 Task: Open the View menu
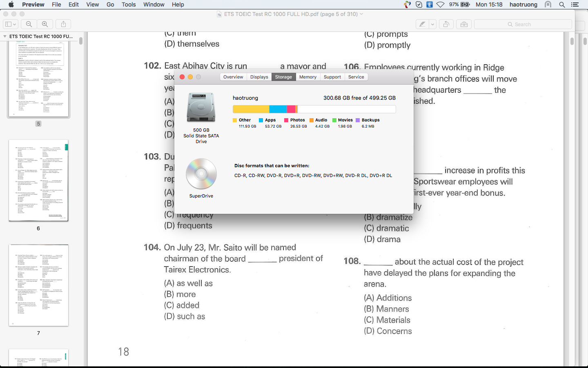[x=93, y=4]
